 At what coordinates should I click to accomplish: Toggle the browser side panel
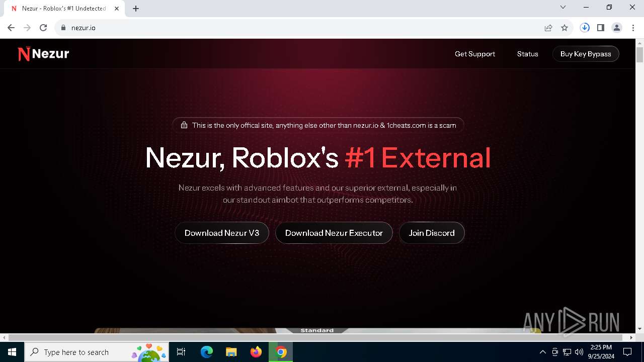(x=601, y=28)
